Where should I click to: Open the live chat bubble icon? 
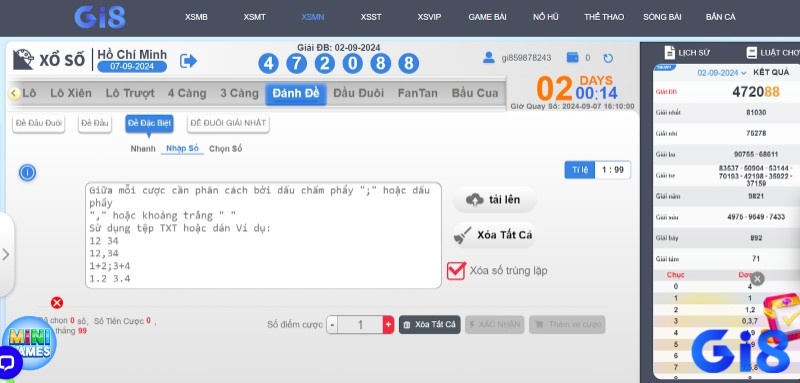tap(9, 364)
